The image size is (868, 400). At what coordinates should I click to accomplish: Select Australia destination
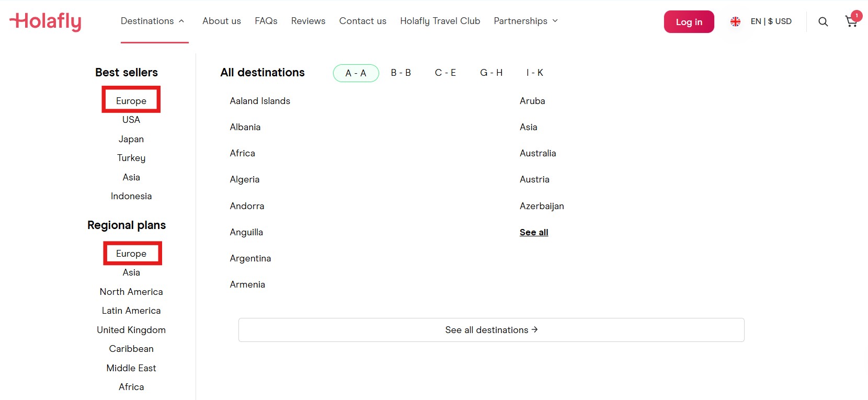point(538,153)
